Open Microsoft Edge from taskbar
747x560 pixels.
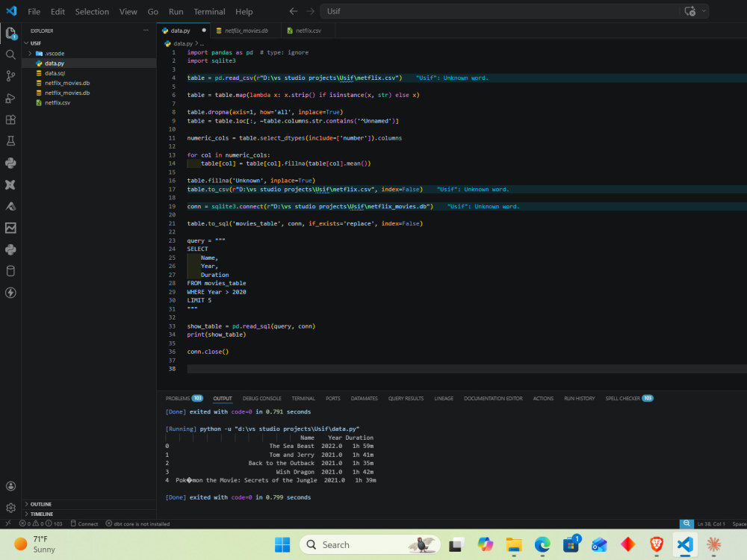click(x=542, y=544)
